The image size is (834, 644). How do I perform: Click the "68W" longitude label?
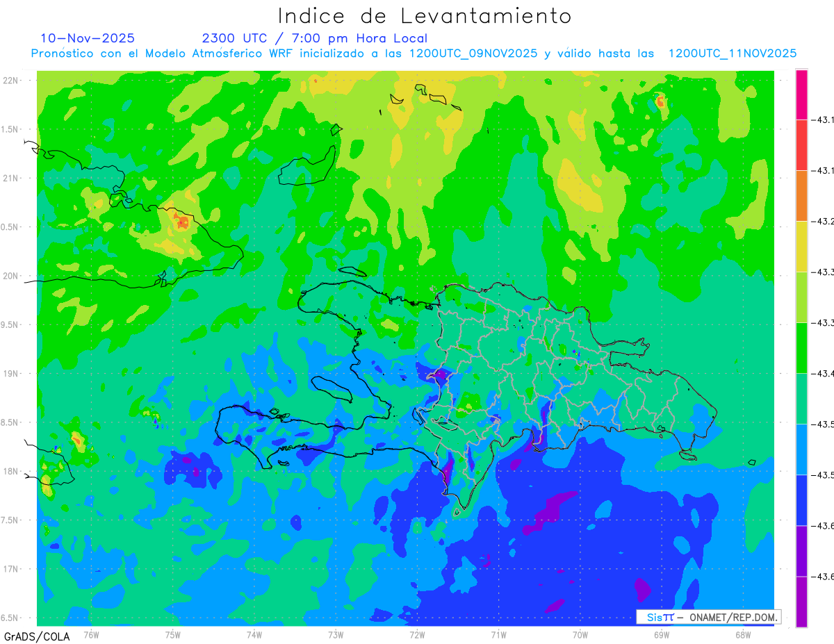click(743, 634)
